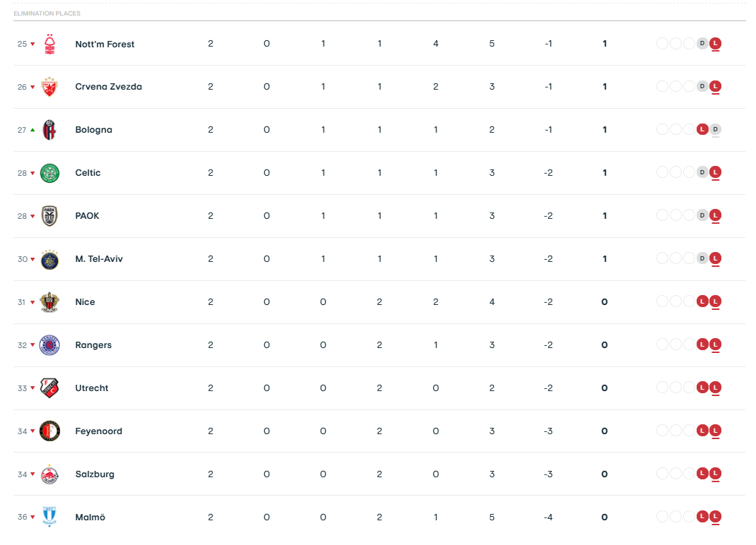Click the Crvena Zvezda club crest

[49, 87]
